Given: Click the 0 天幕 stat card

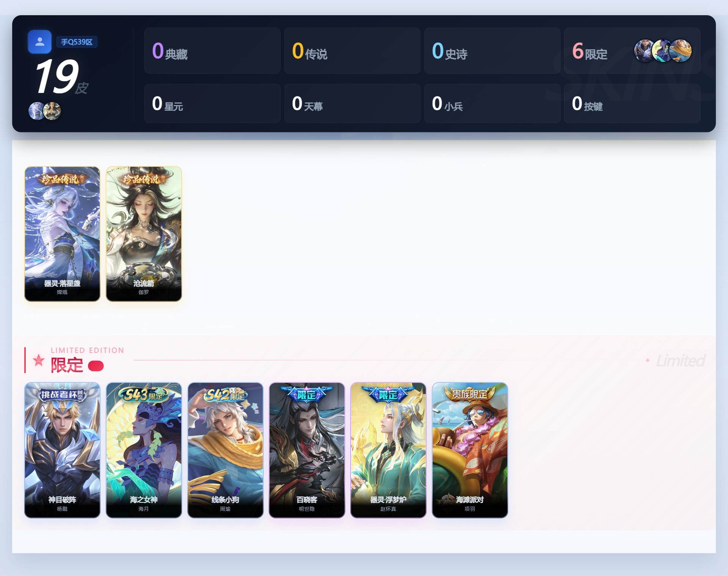Looking at the screenshot, I should 352,103.
